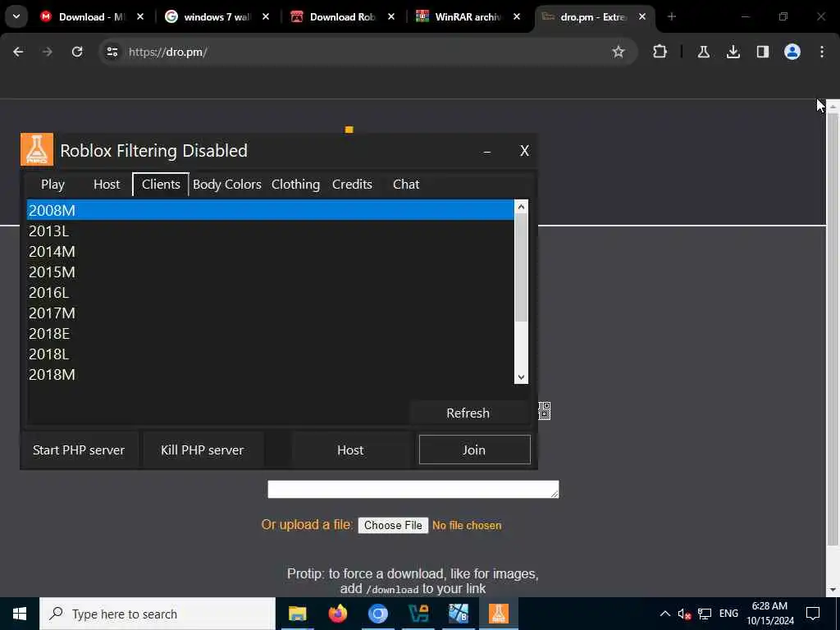Close the WinRAR archiv tab

517,17
